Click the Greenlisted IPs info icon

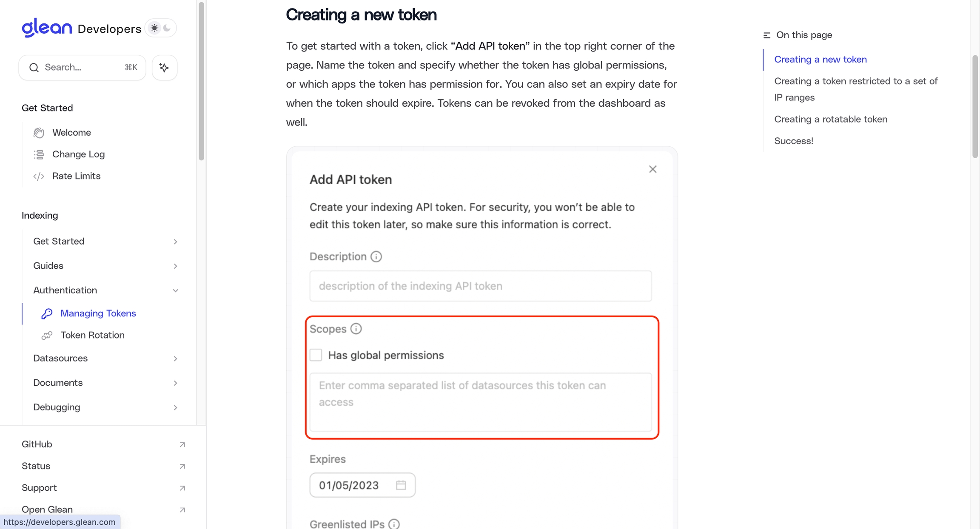pyautogui.click(x=394, y=524)
